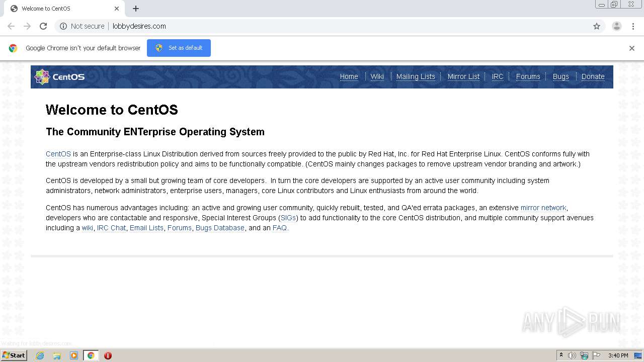Open Chrome three-dot menu
Viewport: 644px width, 362px height.
(x=633, y=26)
